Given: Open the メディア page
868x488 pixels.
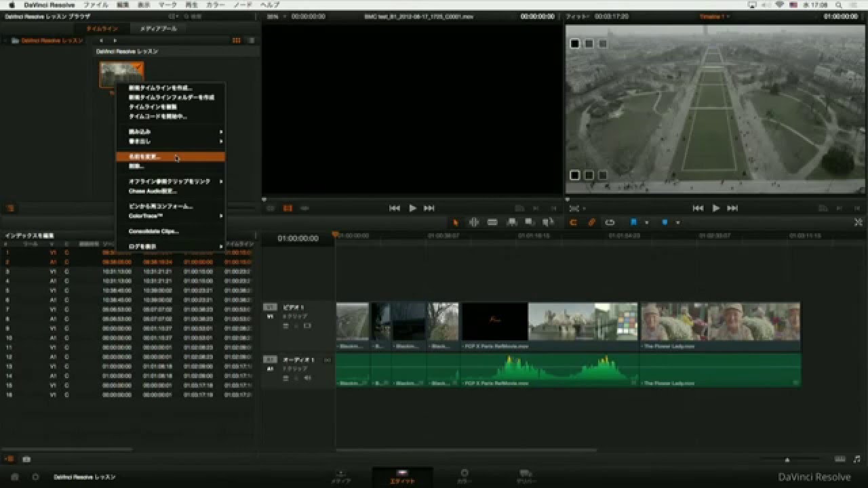Looking at the screenshot, I should [340, 476].
